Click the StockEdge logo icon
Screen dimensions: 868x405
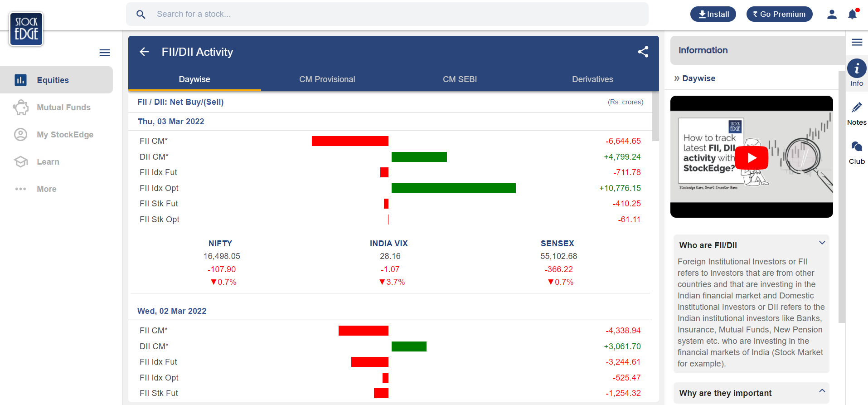[26, 29]
